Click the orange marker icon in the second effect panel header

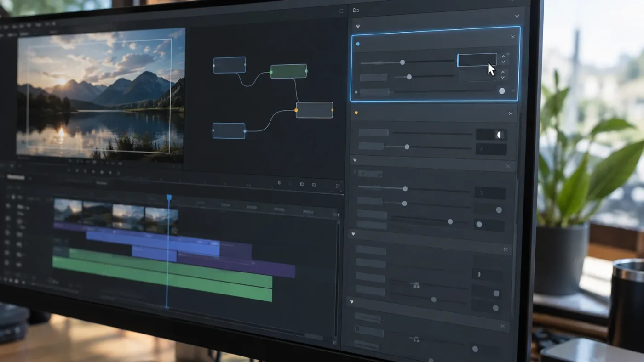pos(356,113)
